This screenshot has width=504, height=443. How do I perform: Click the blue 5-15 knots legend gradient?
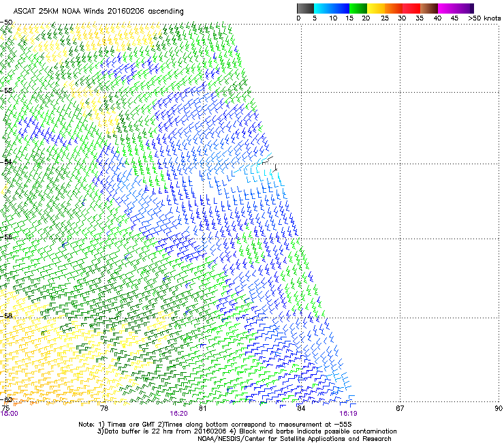point(332,8)
